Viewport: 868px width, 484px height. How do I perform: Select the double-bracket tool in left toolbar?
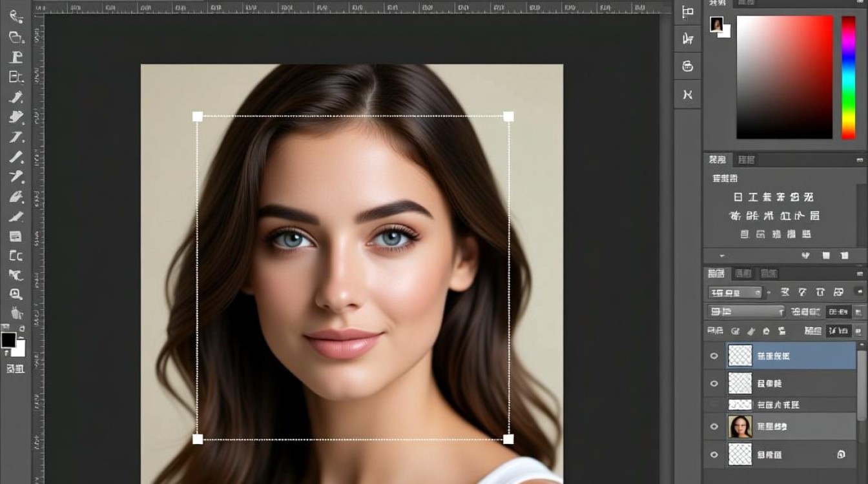[15, 256]
